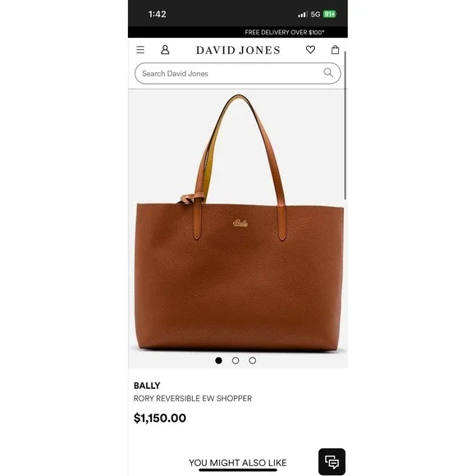
Task: Click the Free Delivery Over $100 banner
Action: pos(285,32)
